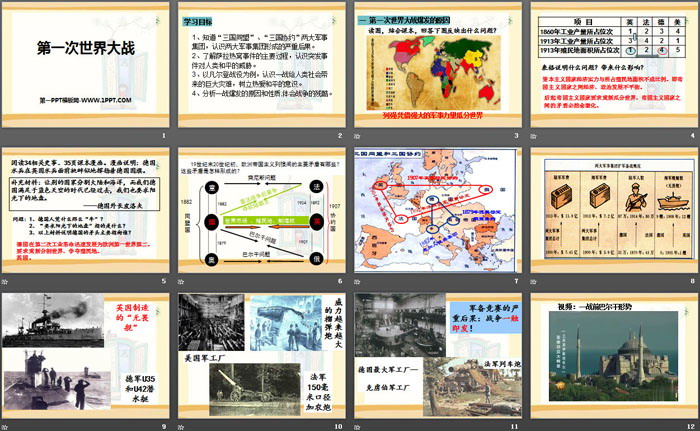Click animation star icon under slide 3
This screenshot has height=431, width=700.
[x=357, y=136]
